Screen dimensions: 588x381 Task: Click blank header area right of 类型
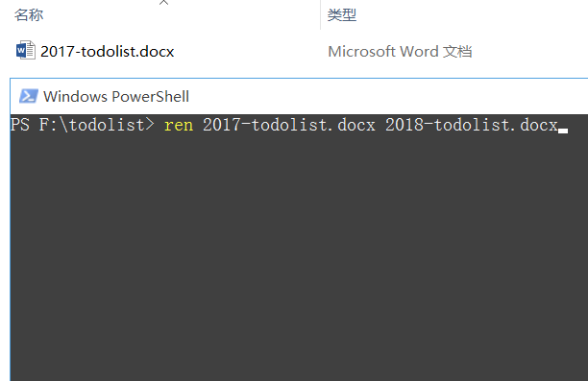pos(473,15)
